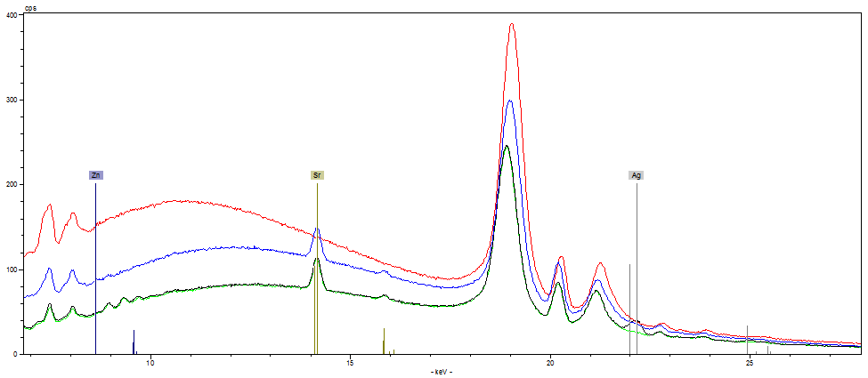This screenshot has width=868, height=378.
Task: Click the 400 tick on y-axis
Action: (11, 15)
